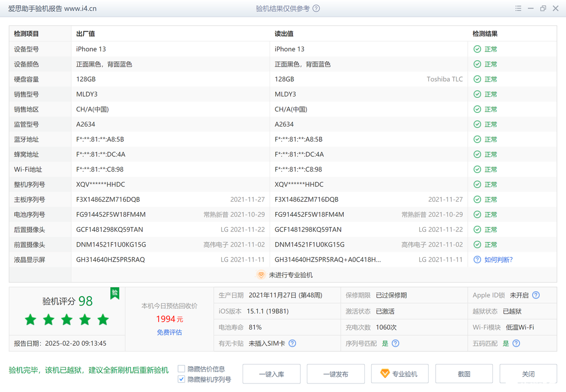Click the 截图 screenshot button
Viewport: 566px width, 392px height.
(464, 374)
